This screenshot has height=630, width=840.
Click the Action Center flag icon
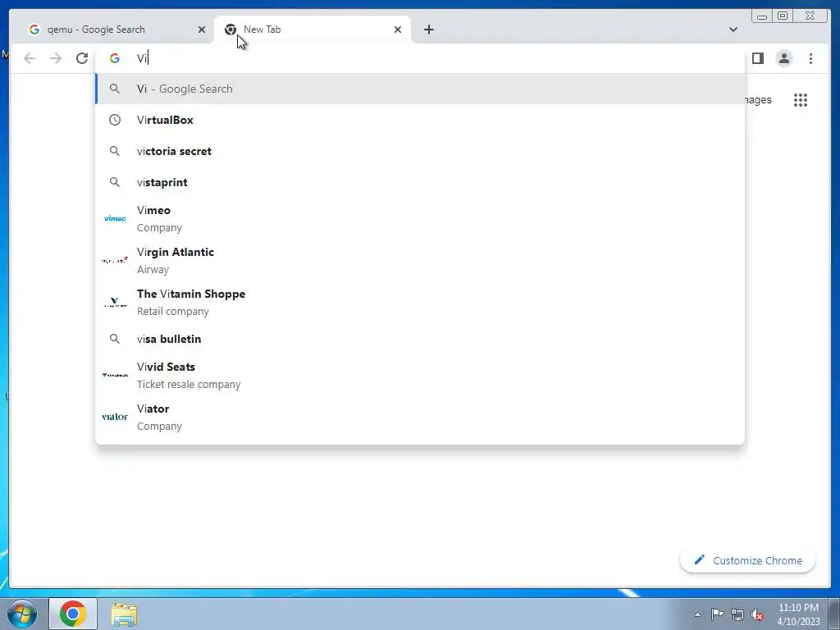717,614
